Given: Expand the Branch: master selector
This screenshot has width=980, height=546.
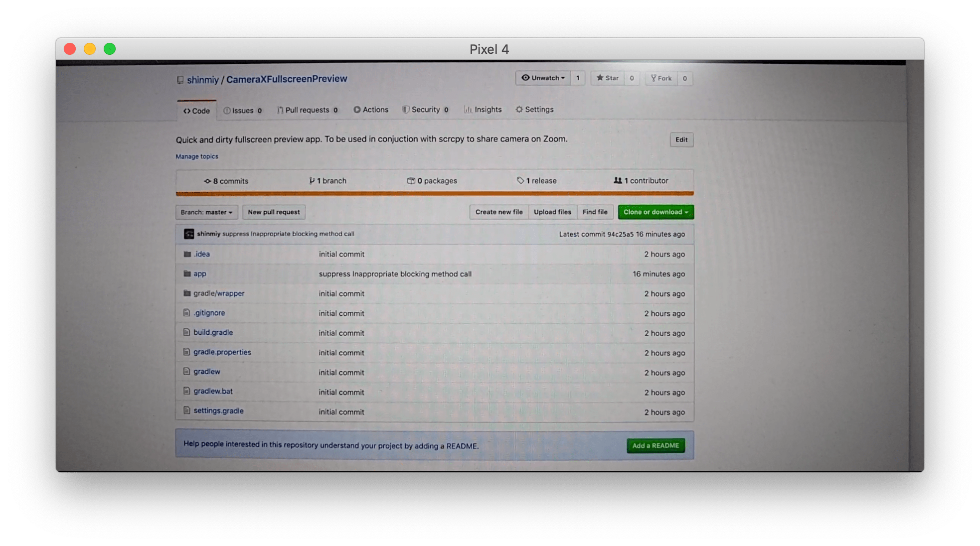Looking at the screenshot, I should (x=206, y=212).
